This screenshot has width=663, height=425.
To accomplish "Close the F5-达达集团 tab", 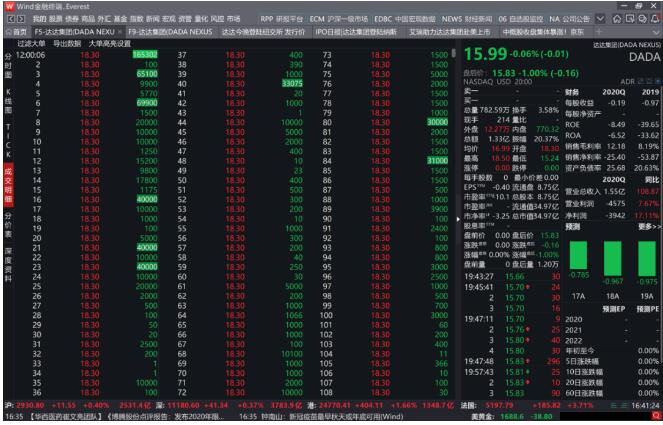I will tap(120, 32).
